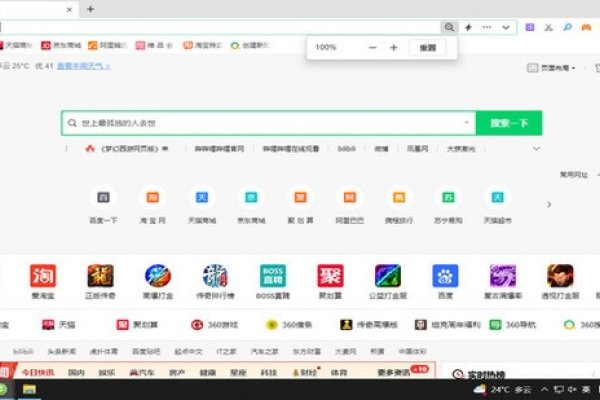Switch to the 科技 news tab
Viewport: 600px width, 400px height.
(x=269, y=372)
